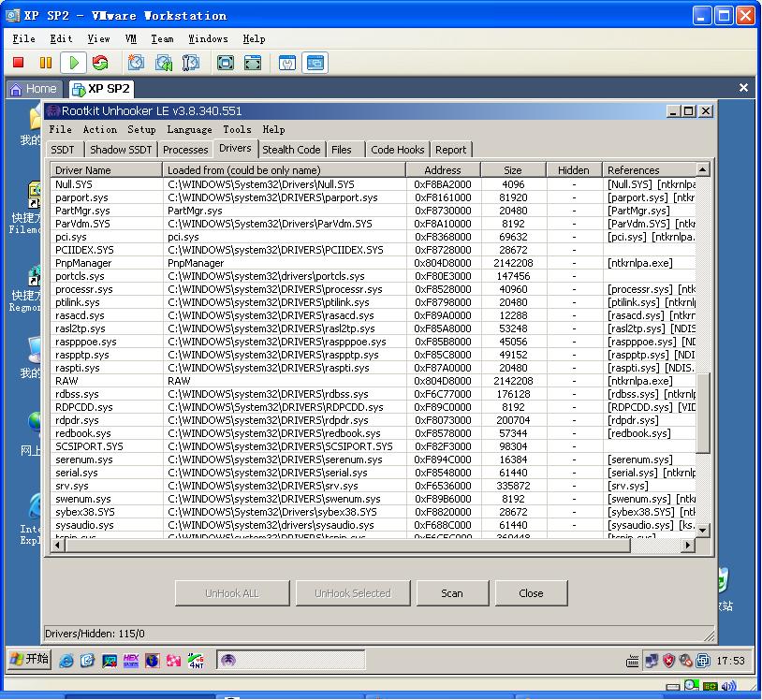The image size is (762, 700).
Task: Sort by the Hidden column header
Action: [574, 170]
